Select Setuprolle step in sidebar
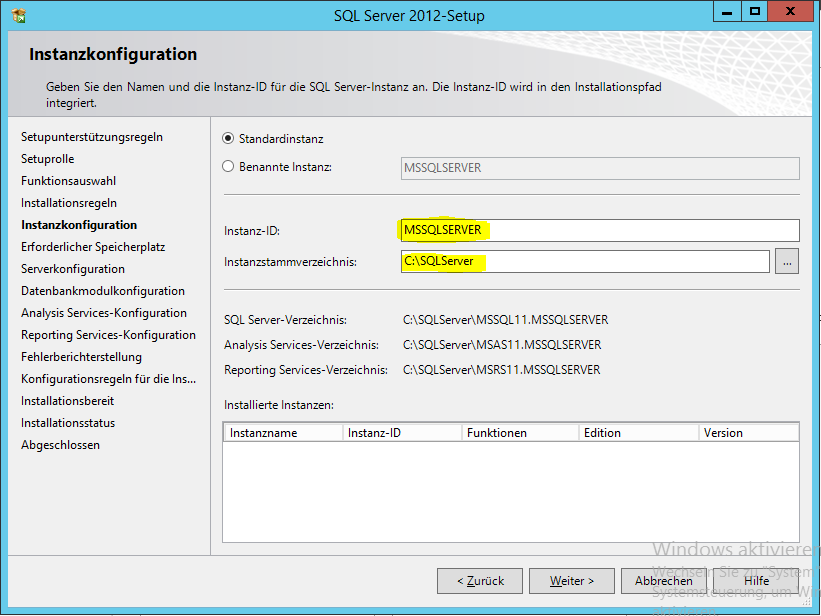 pyautogui.click(x=48, y=159)
